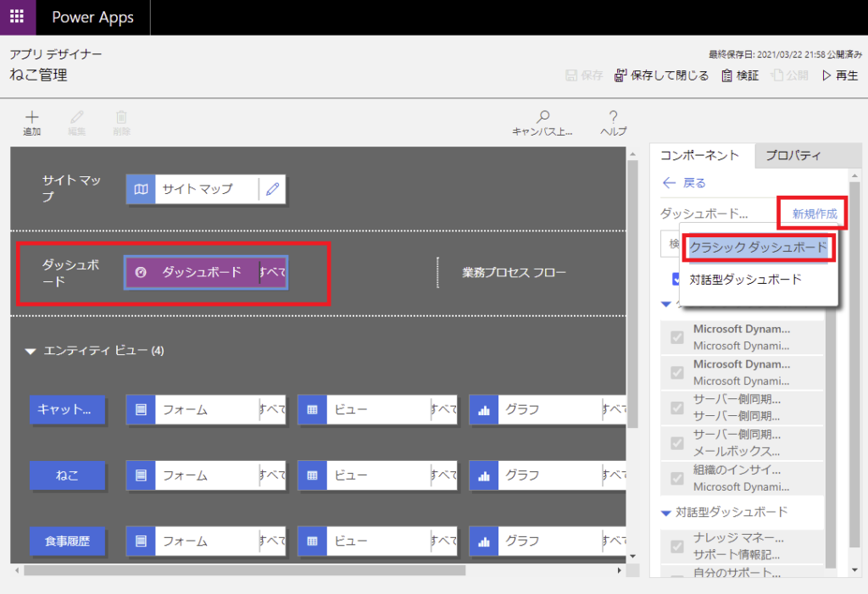Click Save and Close (保存して閉じる)
The image size is (868, 594).
pyautogui.click(x=661, y=75)
